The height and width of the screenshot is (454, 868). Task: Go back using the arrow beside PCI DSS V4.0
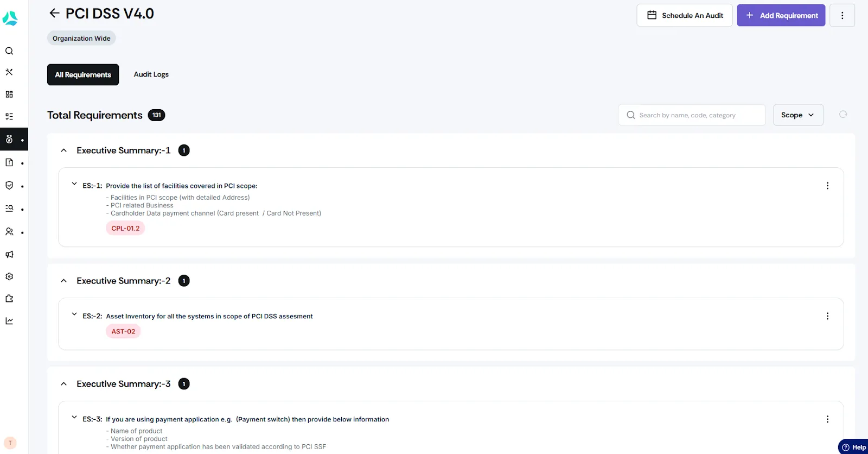[x=54, y=13]
